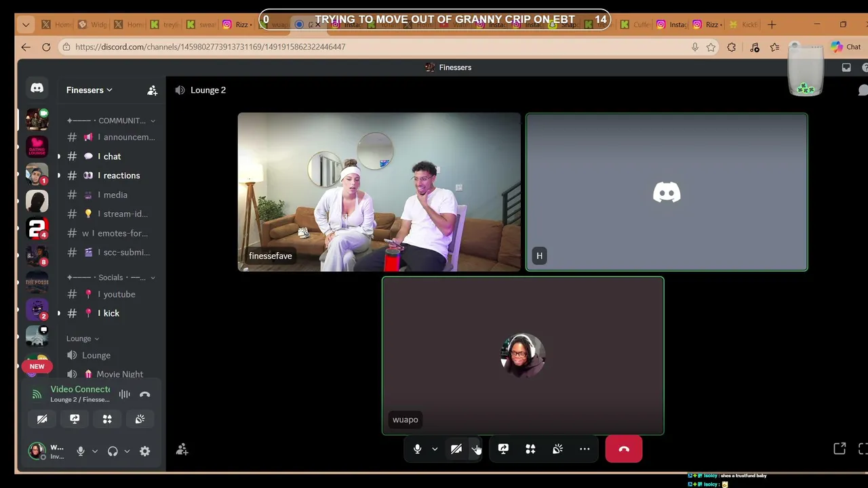Disconnect using the red hang-up button

[624, 449]
